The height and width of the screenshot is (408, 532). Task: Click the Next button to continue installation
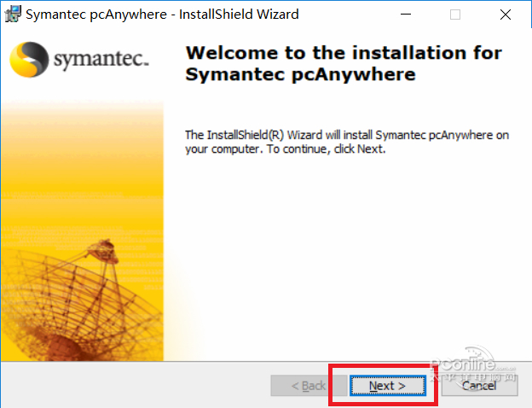[387, 386]
